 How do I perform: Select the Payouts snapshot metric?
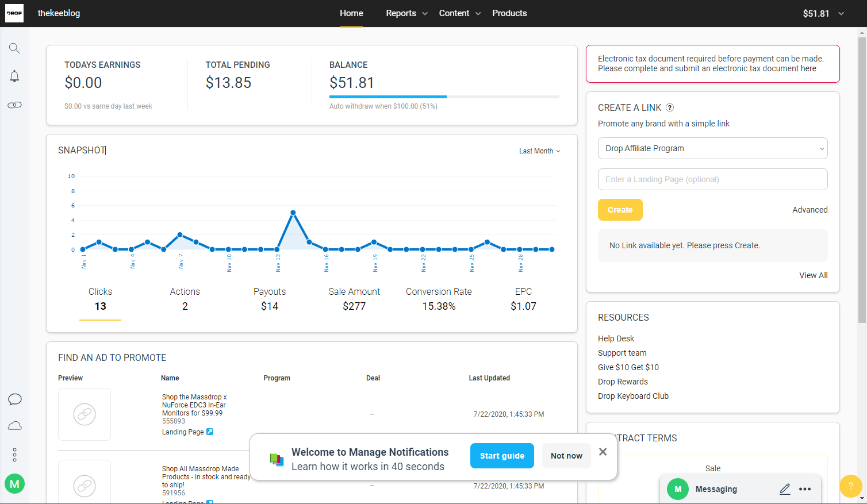(270, 299)
